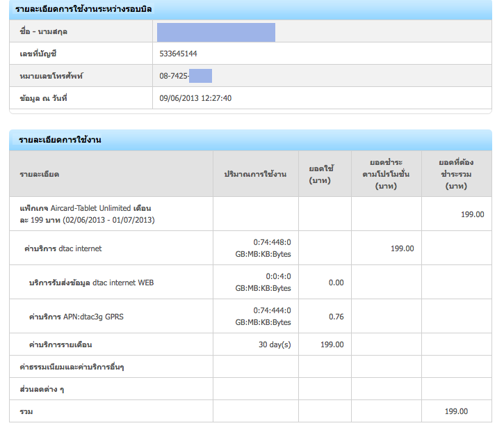504x428 pixels.
Task: Click the 30 day(s) usage value
Action: 275,344
